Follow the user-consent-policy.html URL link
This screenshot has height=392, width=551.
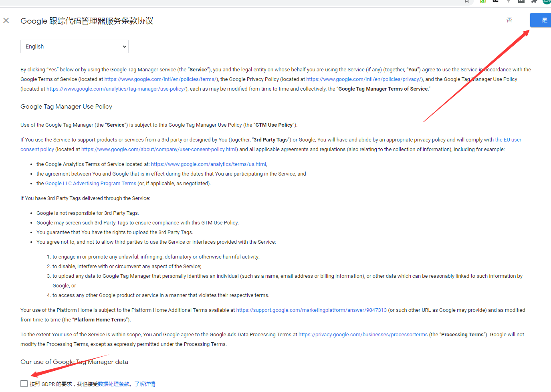(x=159, y=150)
